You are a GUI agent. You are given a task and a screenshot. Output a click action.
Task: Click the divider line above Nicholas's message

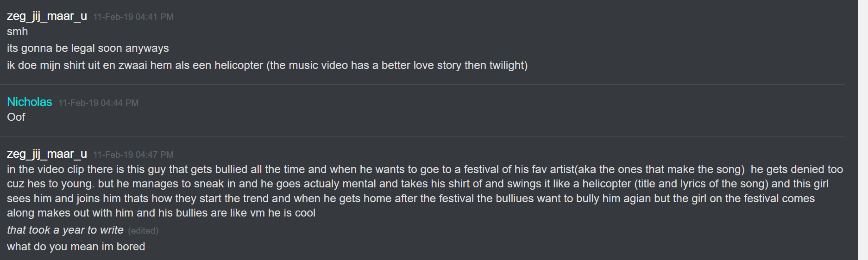[422, 84]
